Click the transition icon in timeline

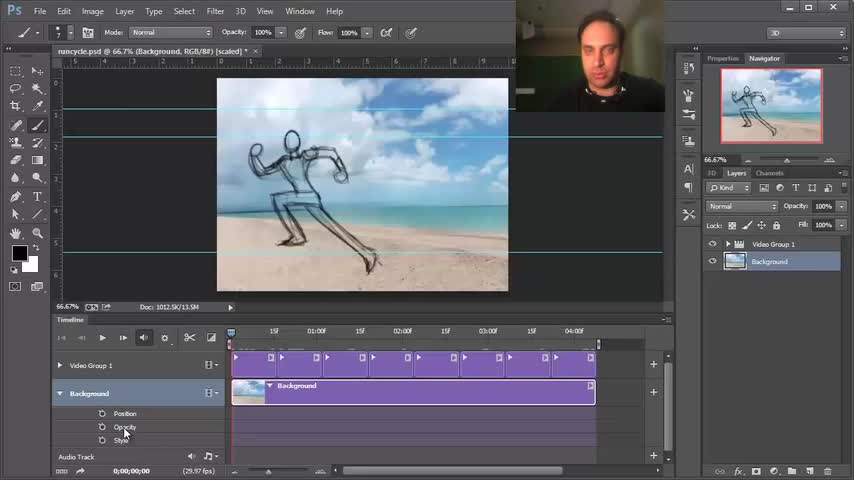tap(211, 338)
